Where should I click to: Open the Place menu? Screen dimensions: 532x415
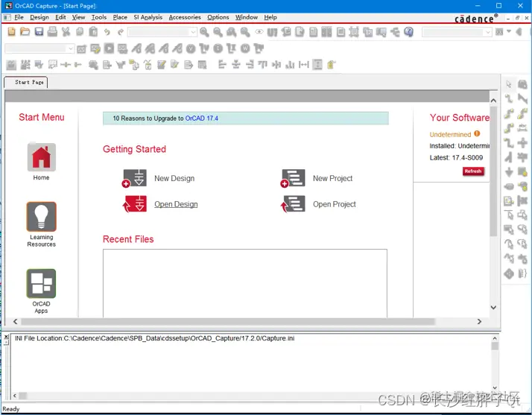120,17
